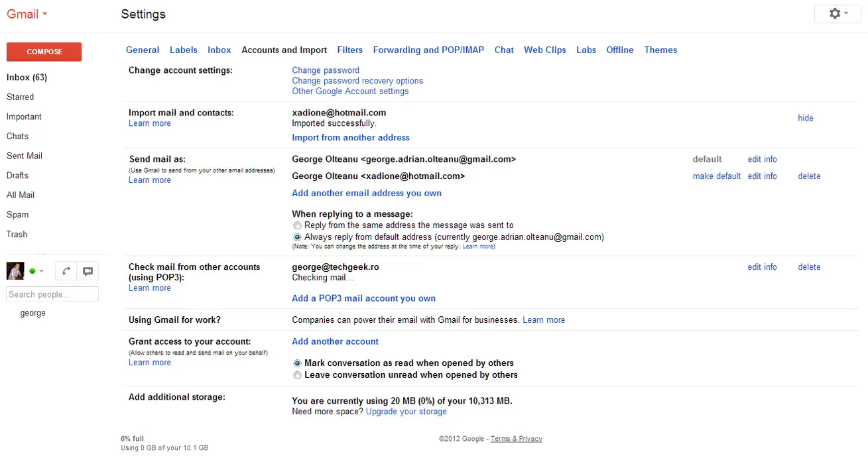
Task: Open the Web Clips tab
Action: click(x=545, y=50)
